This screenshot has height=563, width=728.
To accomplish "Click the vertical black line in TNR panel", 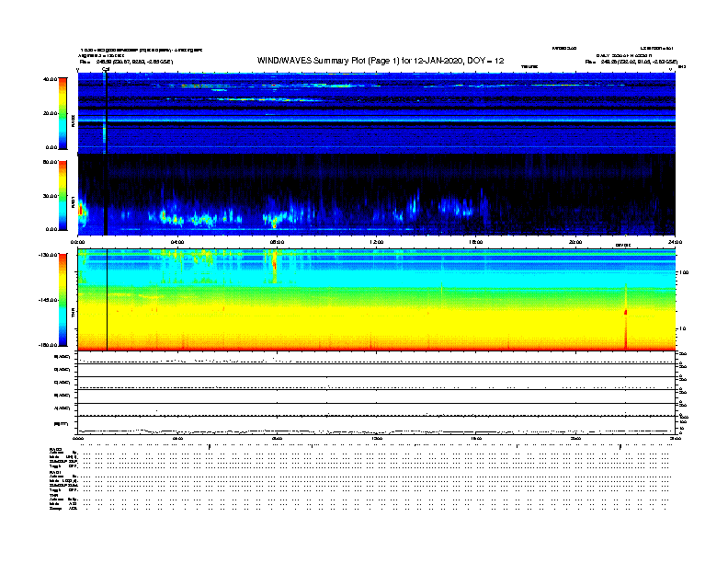I will pos(108,300).
